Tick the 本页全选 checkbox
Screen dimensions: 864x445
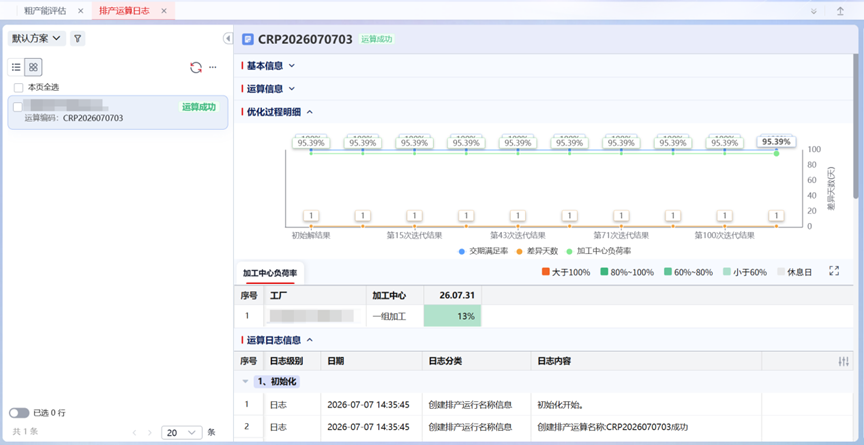(19, 87)
